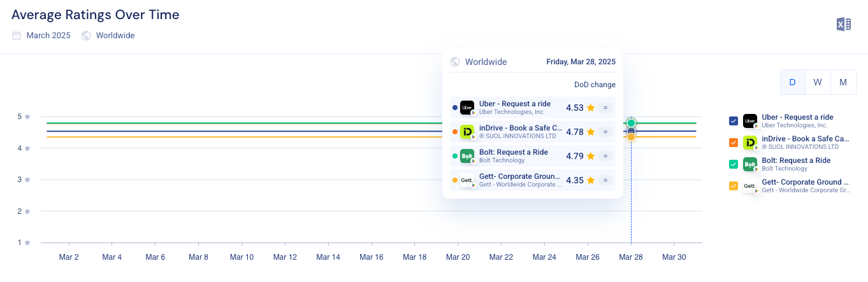Click the green Bolt color dot in tooltip
The image size is (868, 282).
(454, 156)
